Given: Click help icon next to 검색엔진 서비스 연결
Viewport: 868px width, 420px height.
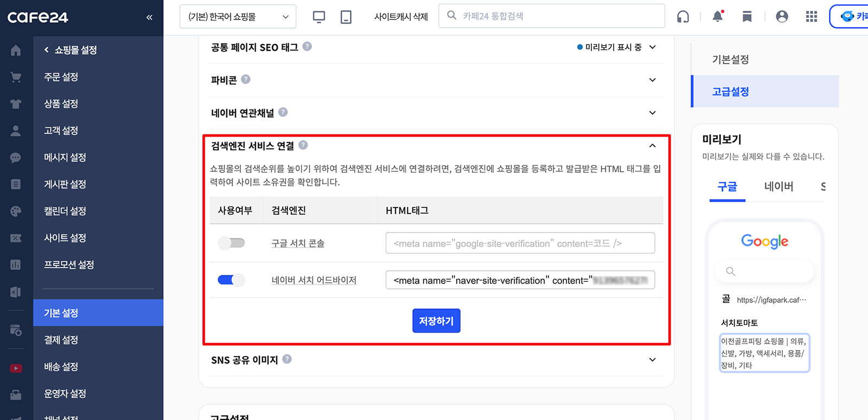Looking at the screenshot, I should [x=303, y=145].
